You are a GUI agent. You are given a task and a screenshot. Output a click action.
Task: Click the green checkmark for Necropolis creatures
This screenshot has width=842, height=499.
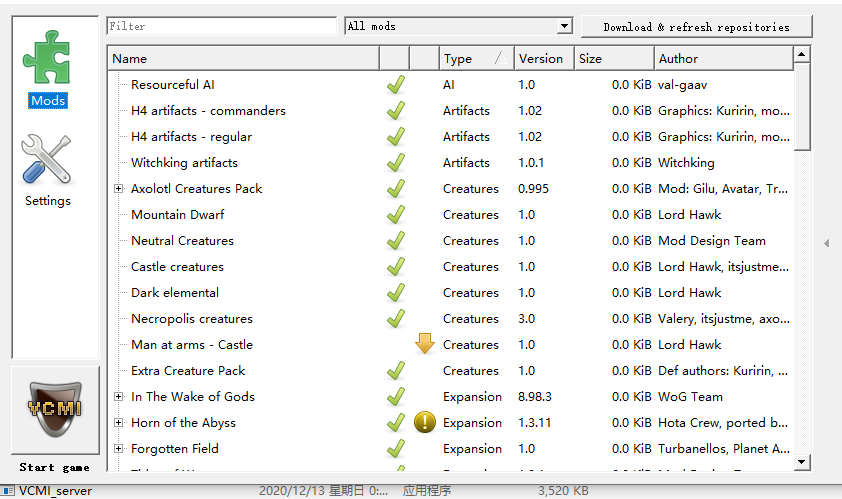pyautogui.click(x=395, y=319)
